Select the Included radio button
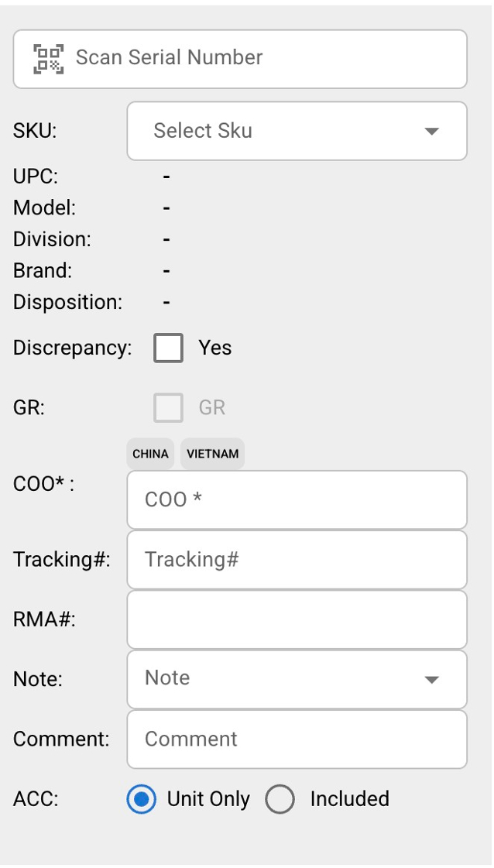The width and height of the screenshot is (494, 868). point(280,799)
